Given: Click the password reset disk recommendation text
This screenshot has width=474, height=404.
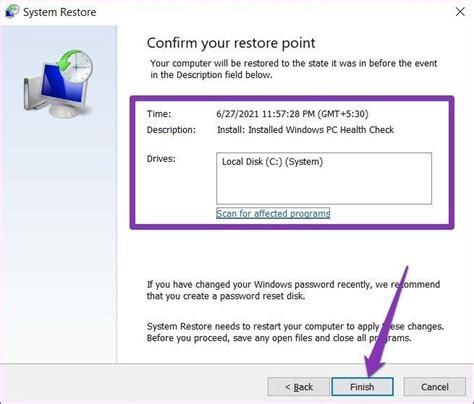Looking at the screenshot, I should 293,290.
